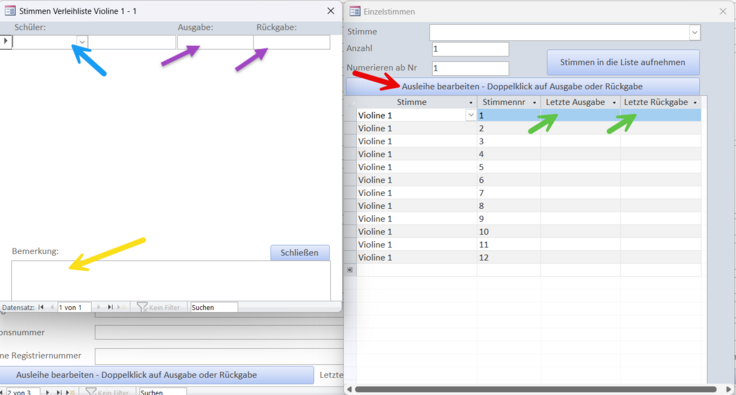This screenshot has width=736, height=395.
Task: Go to first record in Verleihliste navigation
Action: coord(41,307)
